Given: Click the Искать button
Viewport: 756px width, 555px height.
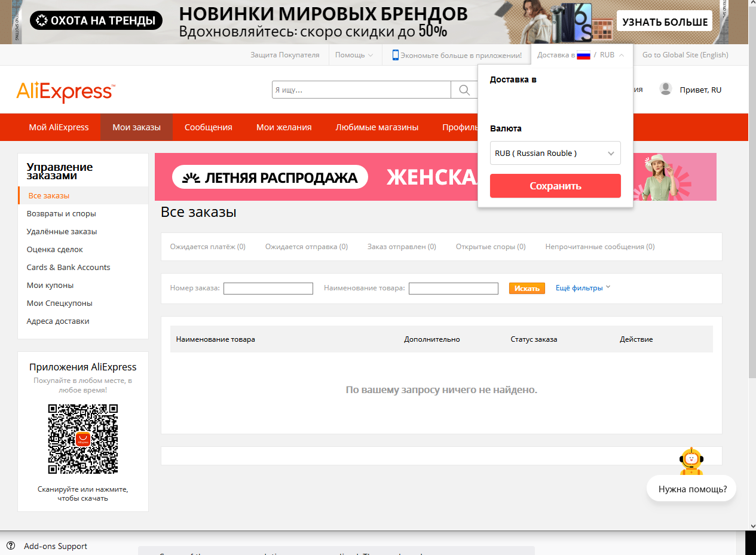Looking at the screenshot, I should point(527,288).
